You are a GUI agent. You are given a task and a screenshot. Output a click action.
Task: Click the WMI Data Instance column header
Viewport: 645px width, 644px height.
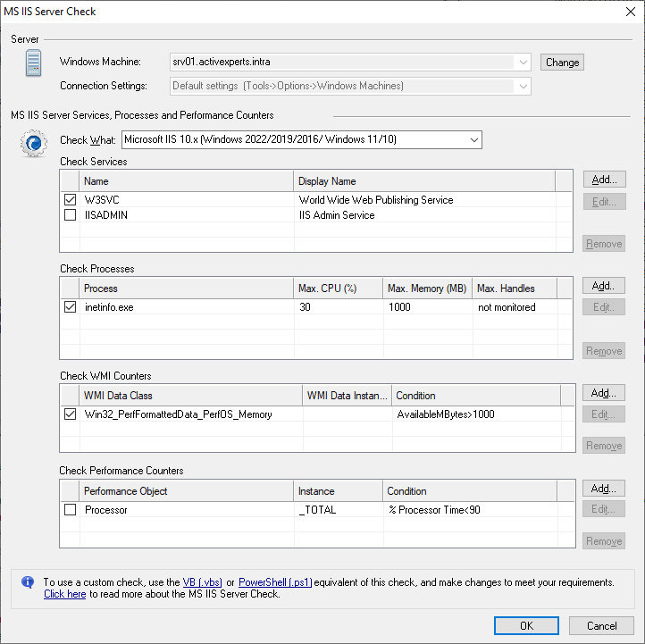pyautogui.click(x=348, y=396)
